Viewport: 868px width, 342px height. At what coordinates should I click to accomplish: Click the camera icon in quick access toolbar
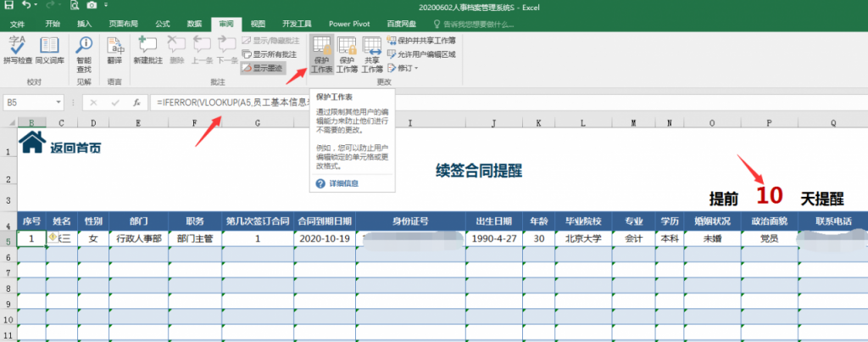click(x=92, y=6)
